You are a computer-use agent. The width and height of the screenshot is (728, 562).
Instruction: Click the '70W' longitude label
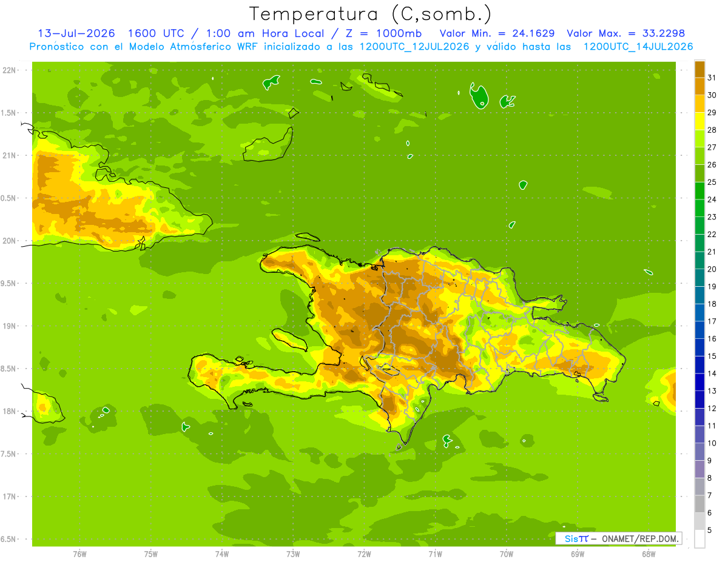pos(507,554)
